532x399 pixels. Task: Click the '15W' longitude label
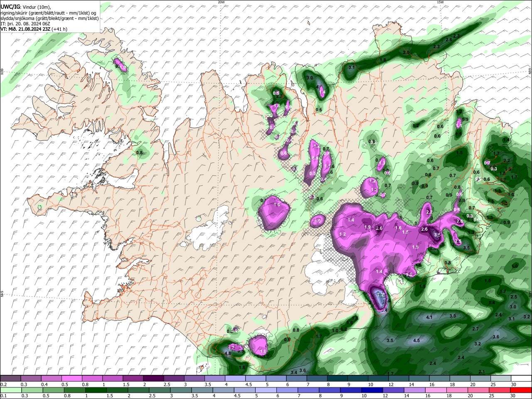tap(440, 2)
